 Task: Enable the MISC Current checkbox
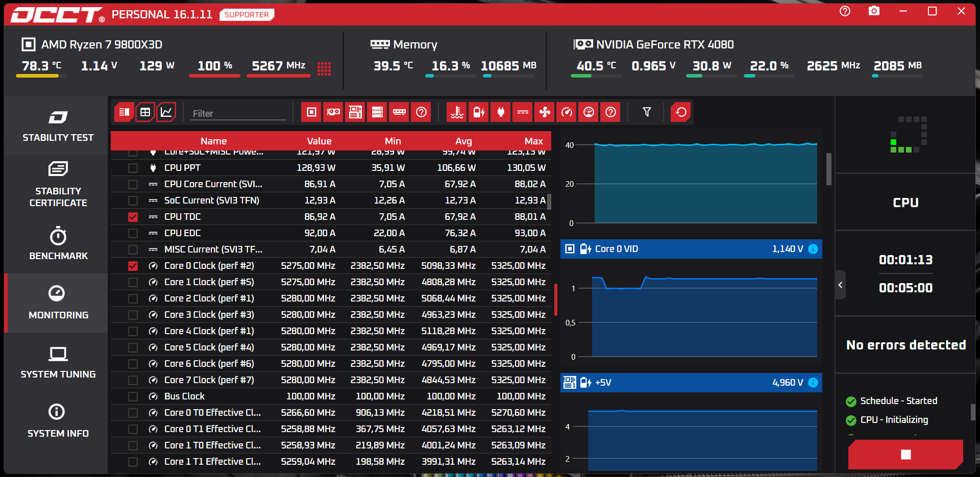coord(133,249)
